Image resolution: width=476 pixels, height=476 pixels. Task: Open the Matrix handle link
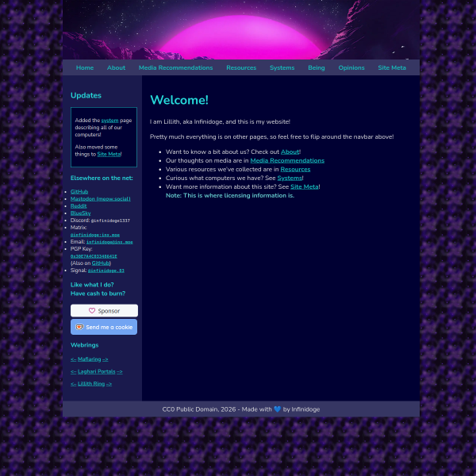coord(95,235)
